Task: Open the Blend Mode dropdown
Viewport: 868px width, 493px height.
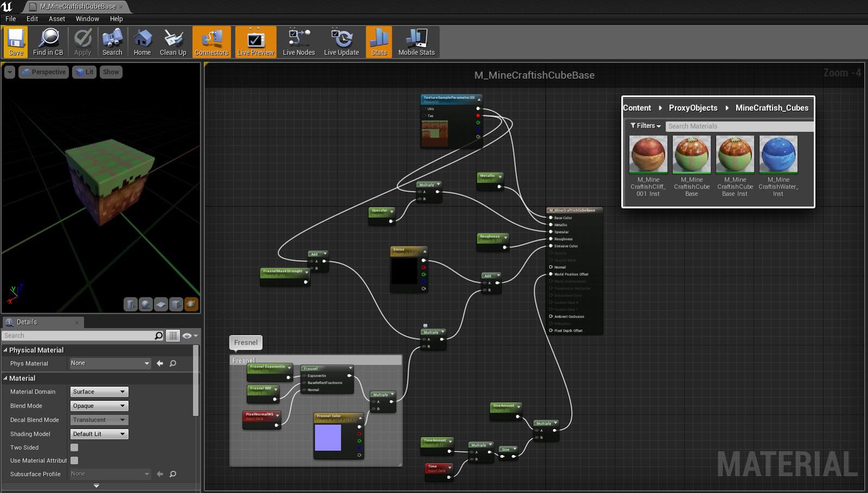Action: [x=99, y=406]
